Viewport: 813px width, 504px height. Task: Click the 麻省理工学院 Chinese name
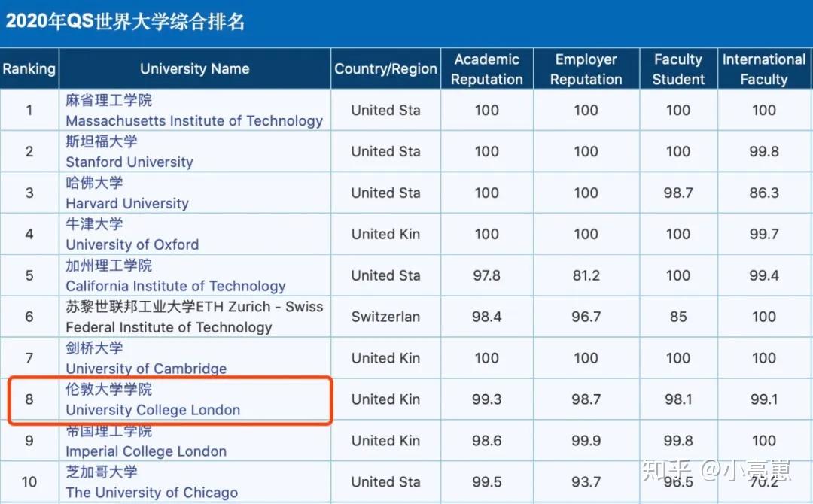(109, 100)
